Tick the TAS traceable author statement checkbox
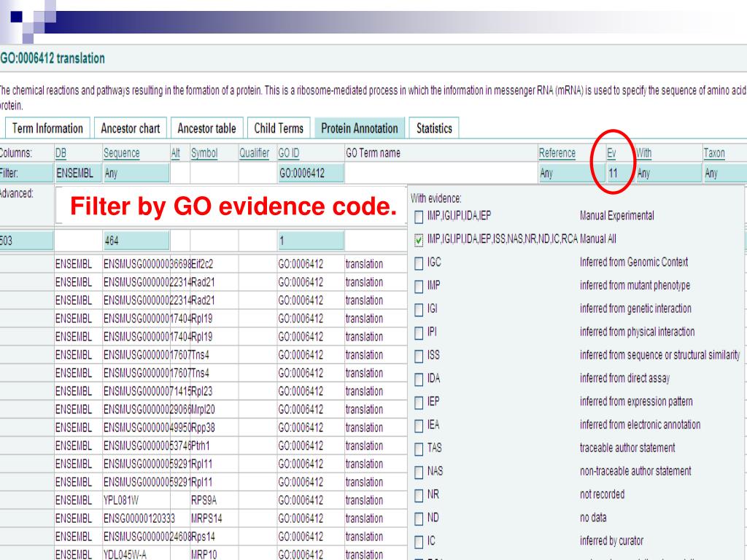The height and width of the screenshot is (560, 747). [419, 449]
